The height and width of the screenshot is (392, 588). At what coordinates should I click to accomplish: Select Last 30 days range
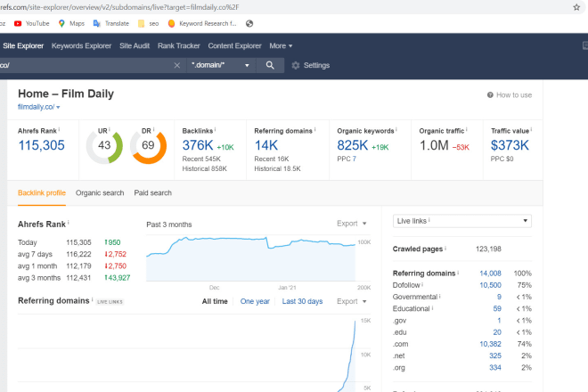coord(302,301)
